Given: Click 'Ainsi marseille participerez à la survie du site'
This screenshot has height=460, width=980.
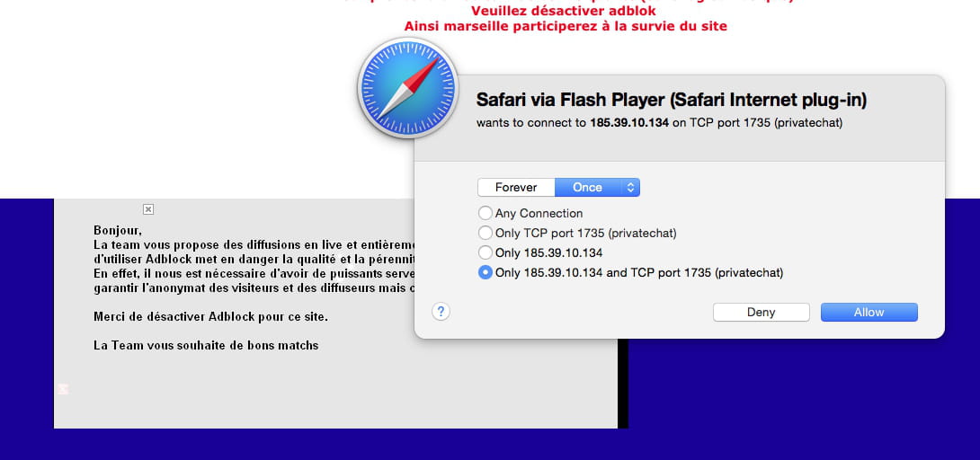Looking at the screenshot, I should (x=566, y=26).
